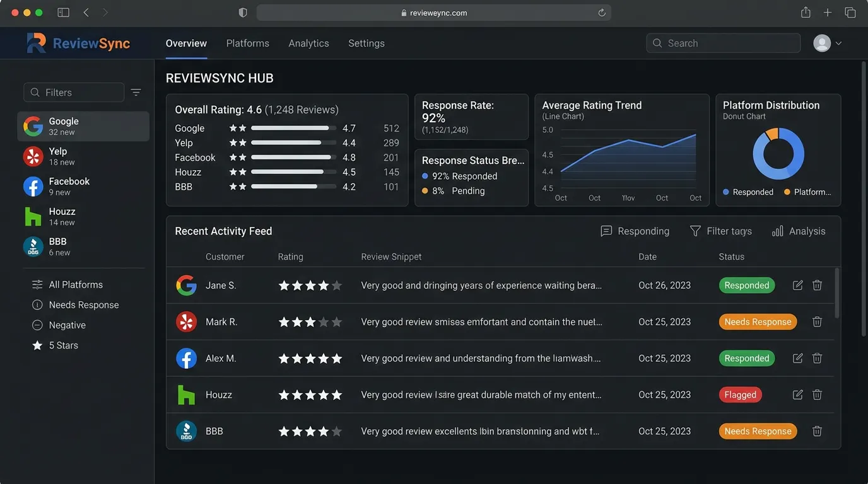Click BBB row Needs Response badge
868x484 pixels.
click(758, 432)
